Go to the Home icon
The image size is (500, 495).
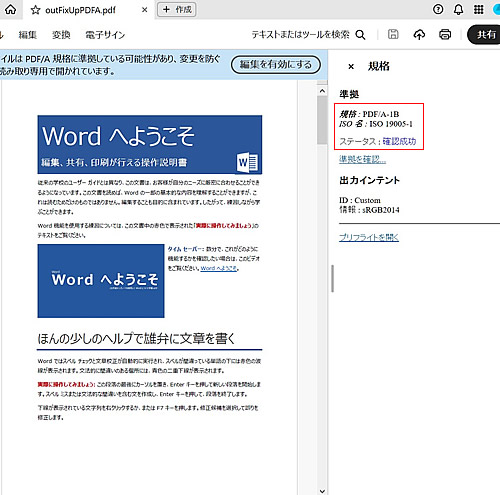pos(10,9)
